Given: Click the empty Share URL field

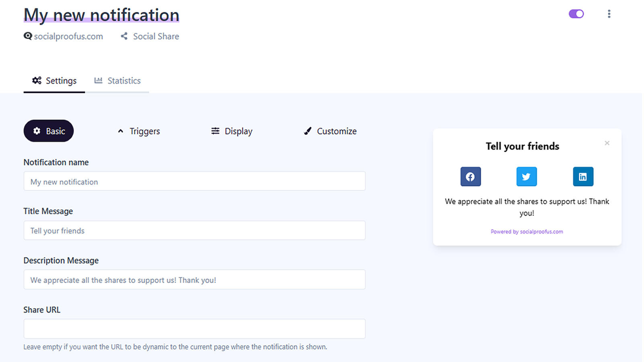Looking at the screenshot, I should click(194, 329).
